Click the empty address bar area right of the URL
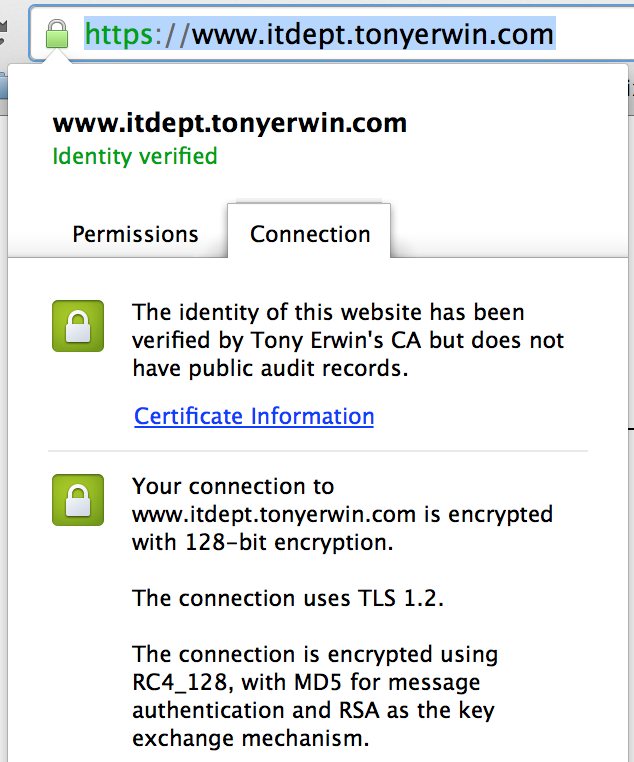This screenshot has width=634, height=762. pyautogui.click(x=592, y=35)
